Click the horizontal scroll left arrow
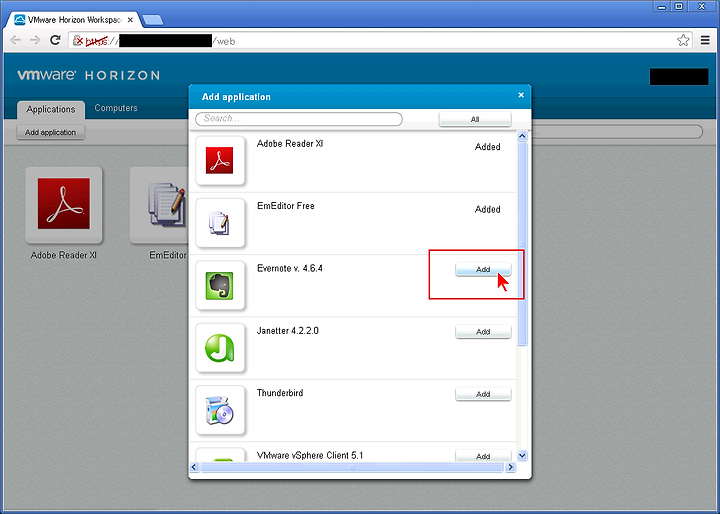 pos(194,467)
